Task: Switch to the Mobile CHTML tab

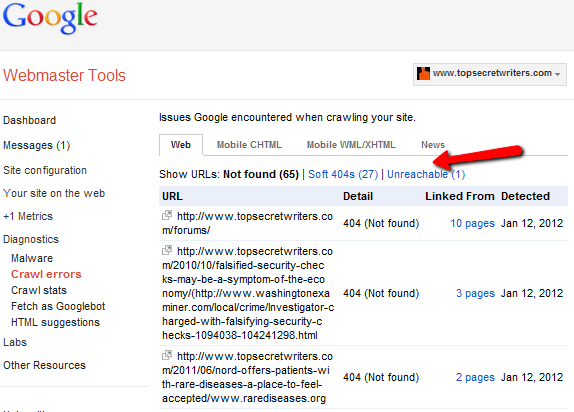Action: 249,145
